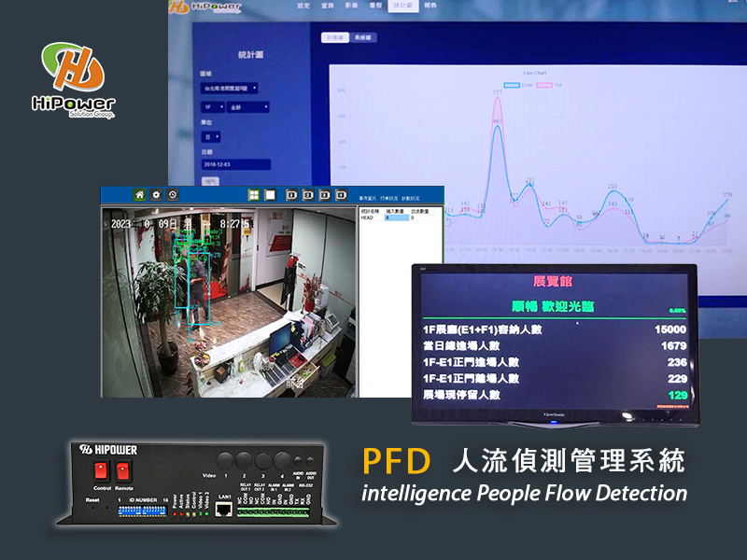The height and width of the screenshot is (560, 747).
Task: Switch to single camera view icon
Action: tap(269, 193)
